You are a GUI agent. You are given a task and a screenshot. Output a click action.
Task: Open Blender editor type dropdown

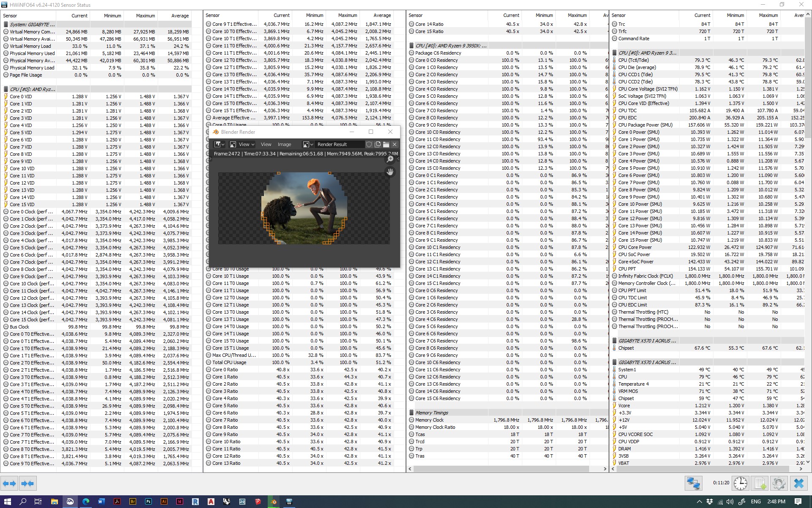[219, 144]
